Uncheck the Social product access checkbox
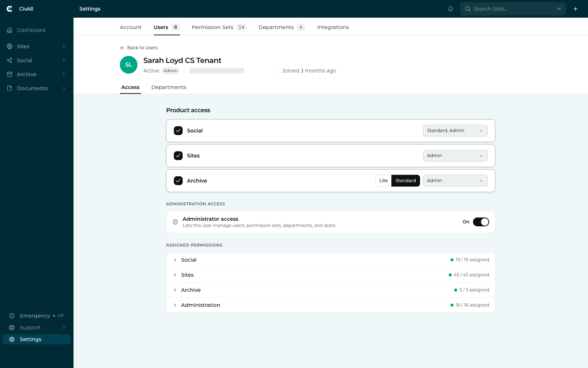This screenshot has width=588, height=368. click(x=178, y=131)
